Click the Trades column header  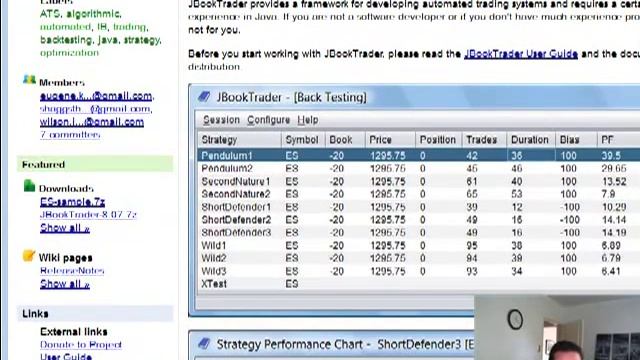pyautogui.click(x=484, y=140)
